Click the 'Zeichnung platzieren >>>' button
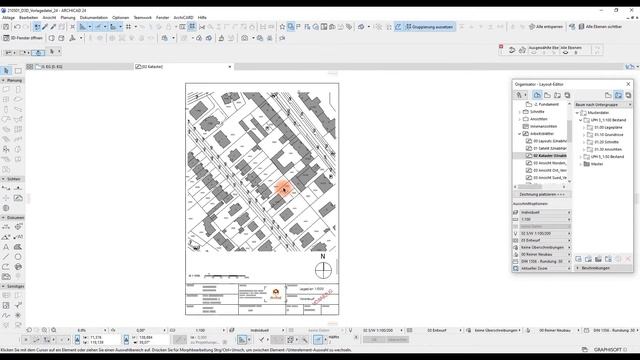The image size is (640, 360). (x=542, y=195)
